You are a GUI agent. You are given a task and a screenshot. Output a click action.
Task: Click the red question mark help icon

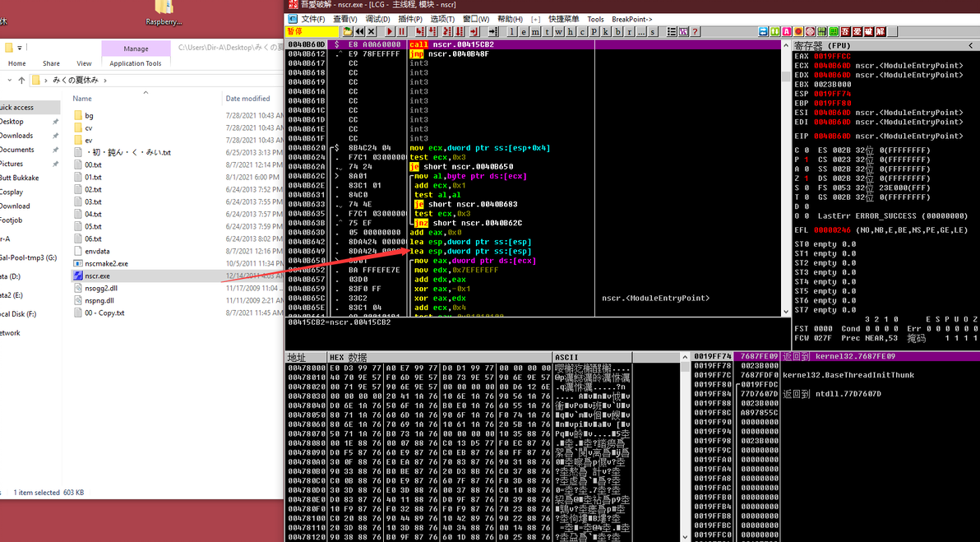tap(696, 31)
